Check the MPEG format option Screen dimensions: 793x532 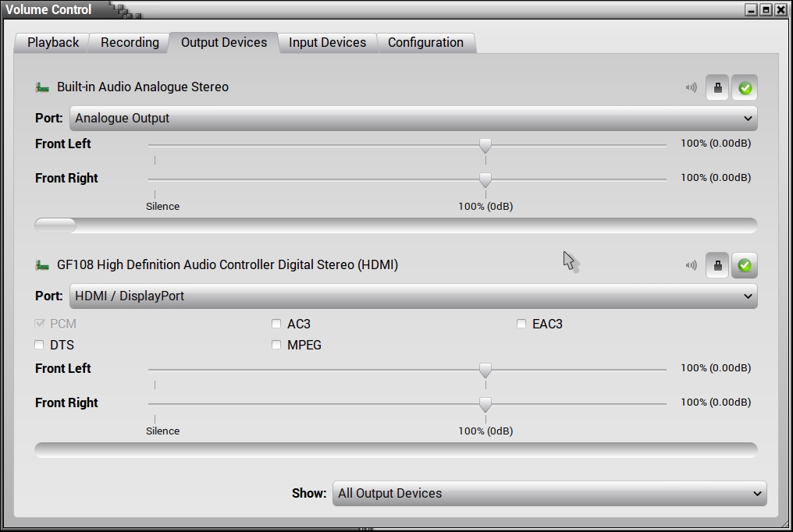coord(276,345)
